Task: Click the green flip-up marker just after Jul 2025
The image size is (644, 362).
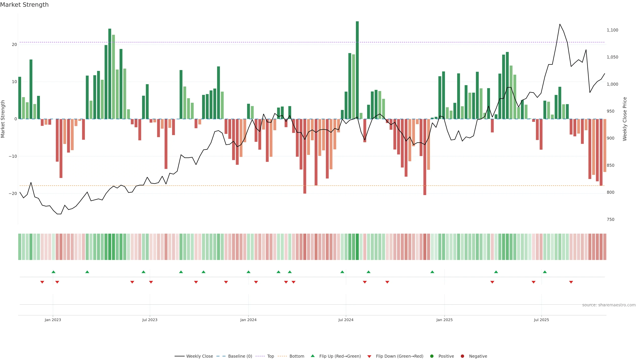Action: point(545,272)
